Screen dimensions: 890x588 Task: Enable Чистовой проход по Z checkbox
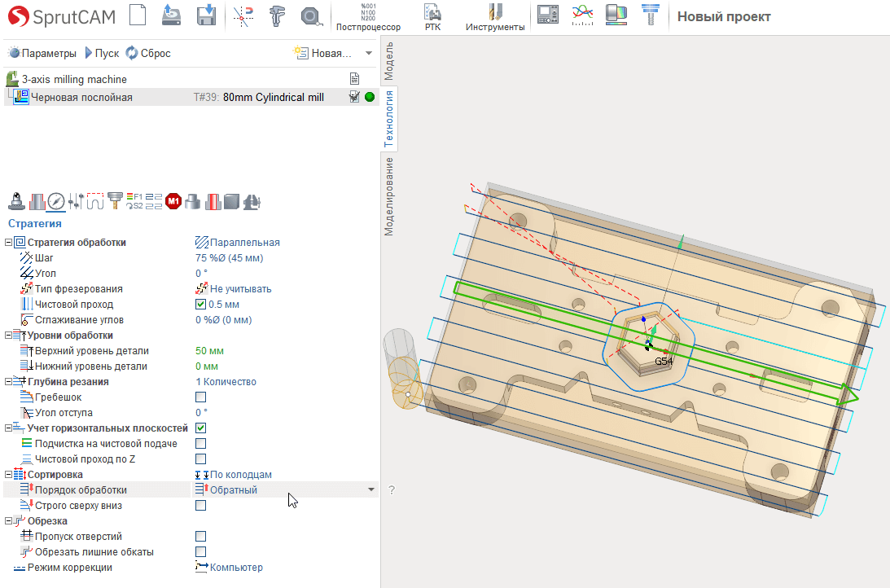200,459
